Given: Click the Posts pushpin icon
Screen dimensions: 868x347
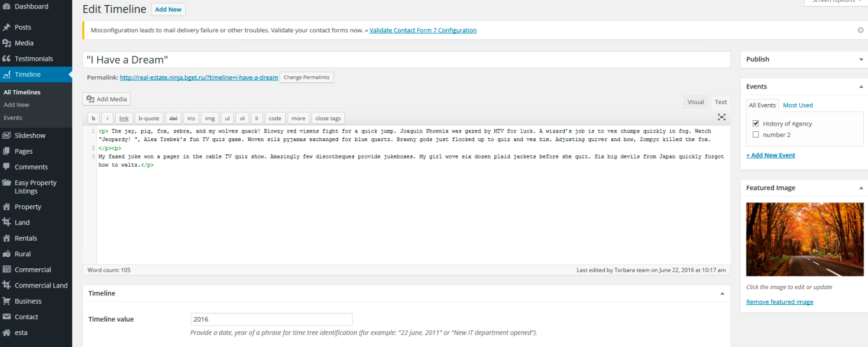Looking at the screenshot, I should (x=7, y=27).
